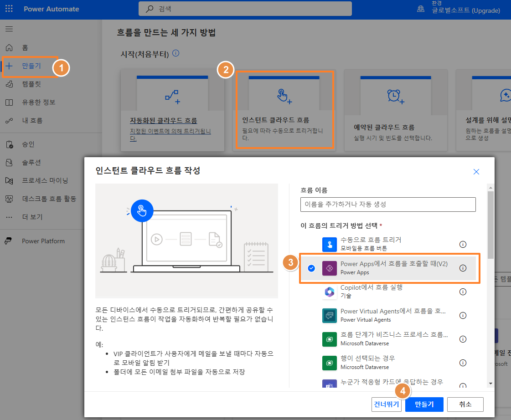Click the 데스크톱 흐름 활동 icon

[9, 199]
